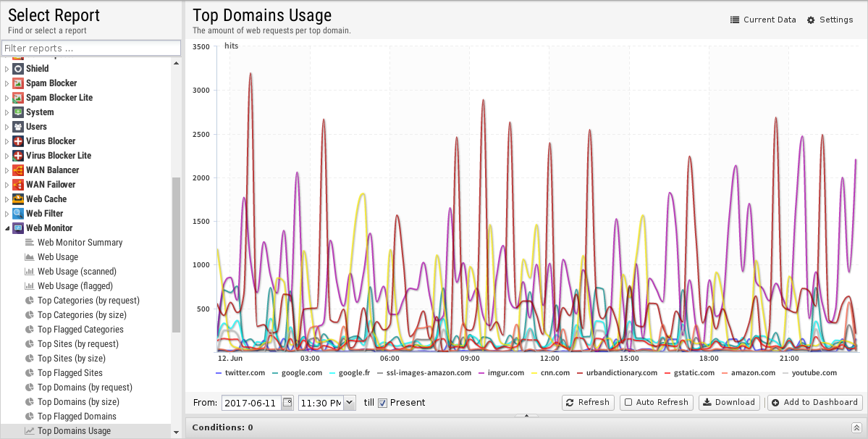Viewport: 868px width, 439px height.
Task: Enable the Auto Refresh checkbox
Action: pos(628,403)
